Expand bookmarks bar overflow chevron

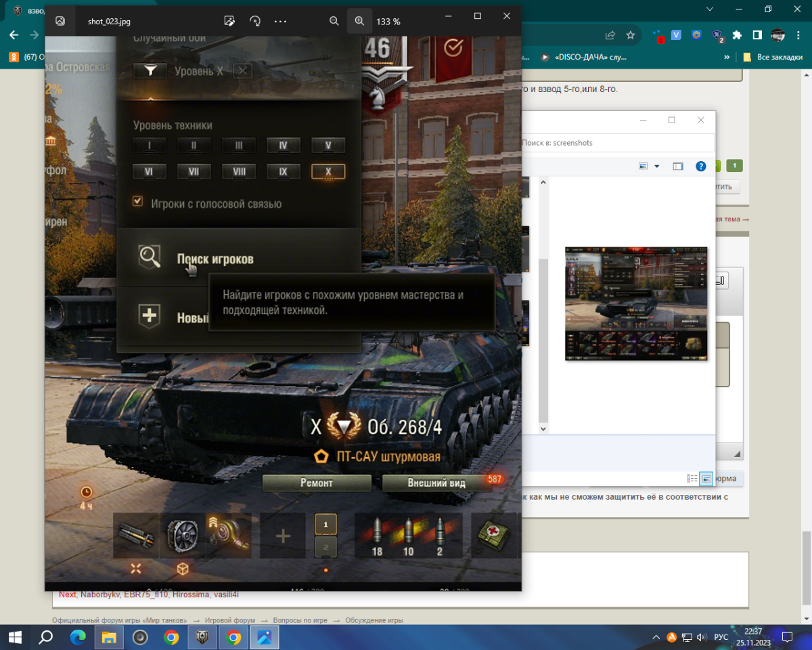click(727, 58)
